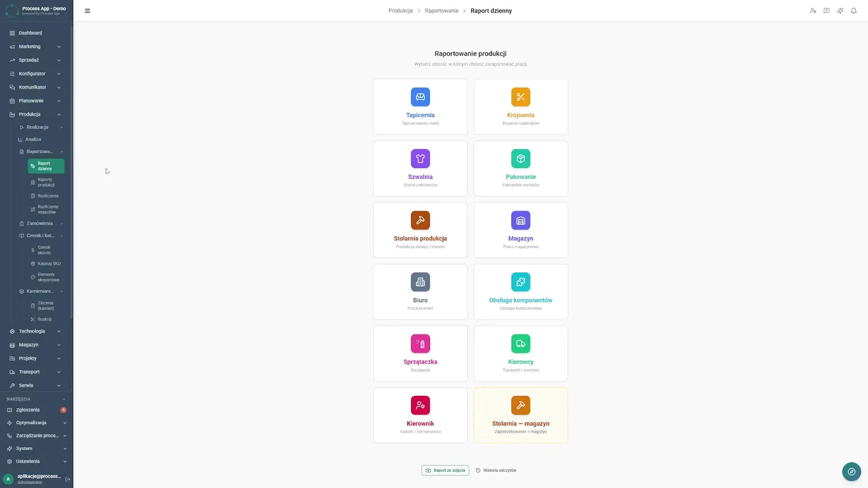
Task: Click the compass floating button icon
Action: pos(852,472)
